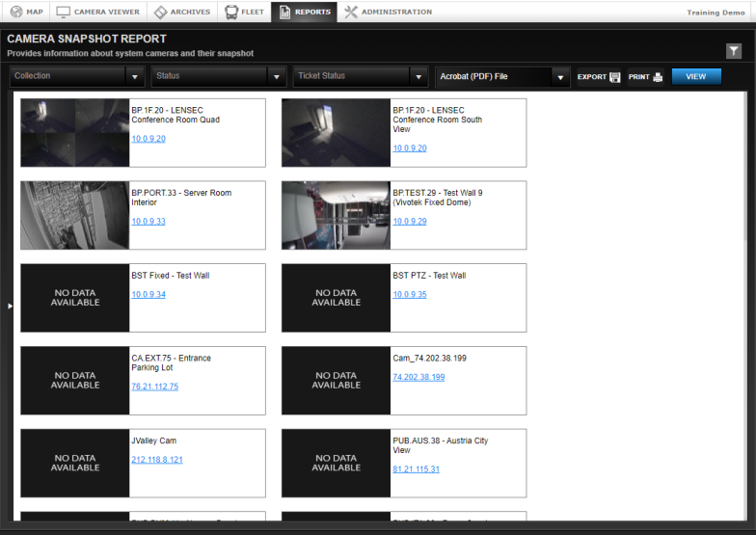Click the Test Wall 9 camera thumbnail
The image size is (756, 535).
[x=336, y=216]
